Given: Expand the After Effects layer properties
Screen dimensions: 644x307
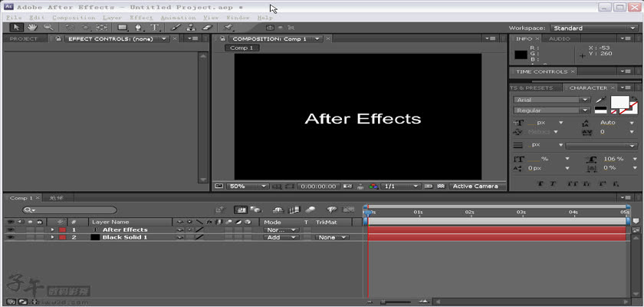Looking at the screenshot, I should tap(52, 229).
